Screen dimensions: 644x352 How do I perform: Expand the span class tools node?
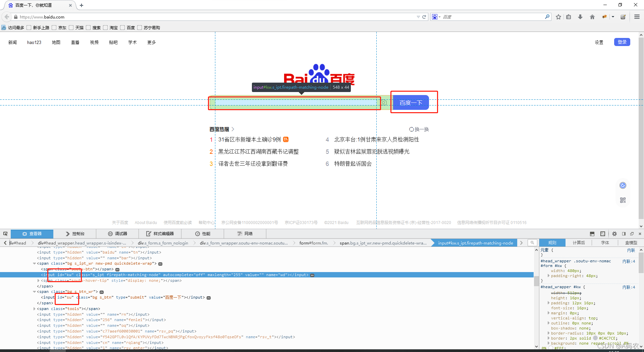34,309
